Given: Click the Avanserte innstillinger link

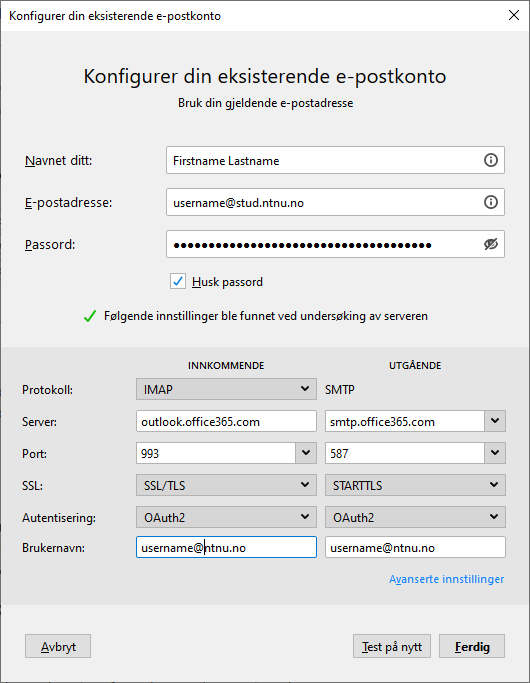Looking at the screenshot, I should [x=446, y=579].
